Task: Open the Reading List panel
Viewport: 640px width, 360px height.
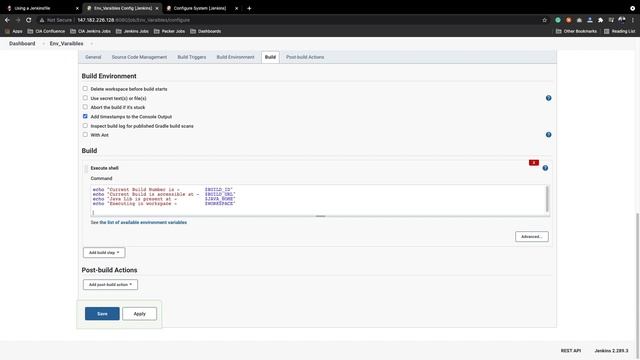Action: [x=619, y=31]
